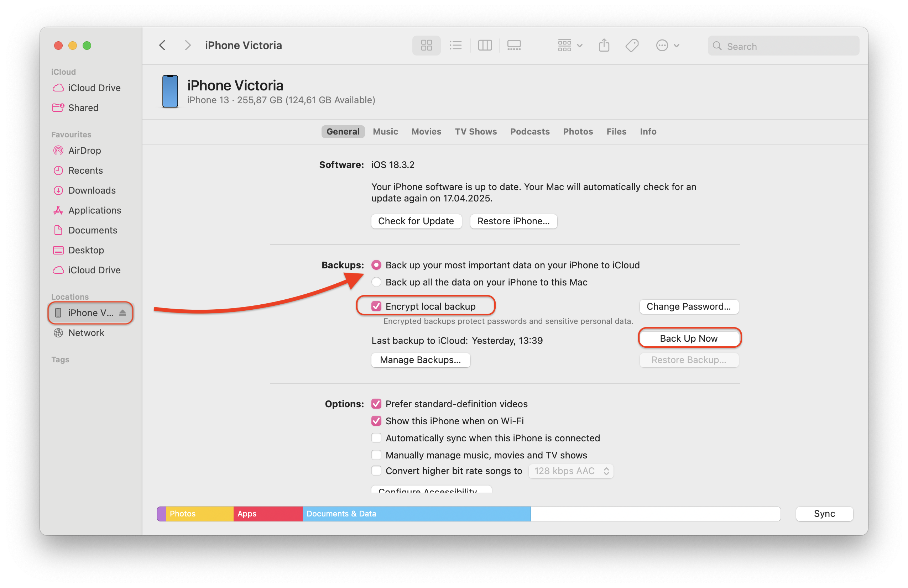This screenshot has height=588, width=908.
Task: Click Check for Update button
Action: (x=416, y=221)
